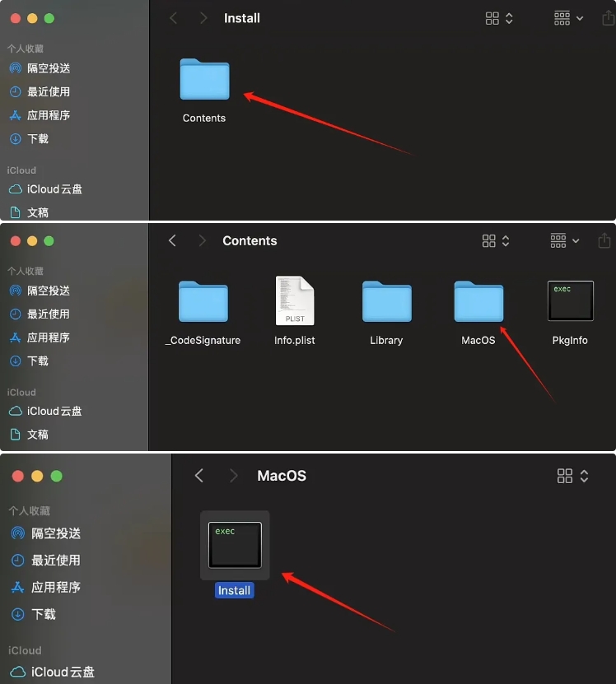This screenshot has width=616, height=684.
Task: Close the Install window with red button
Action: (16, 18)
